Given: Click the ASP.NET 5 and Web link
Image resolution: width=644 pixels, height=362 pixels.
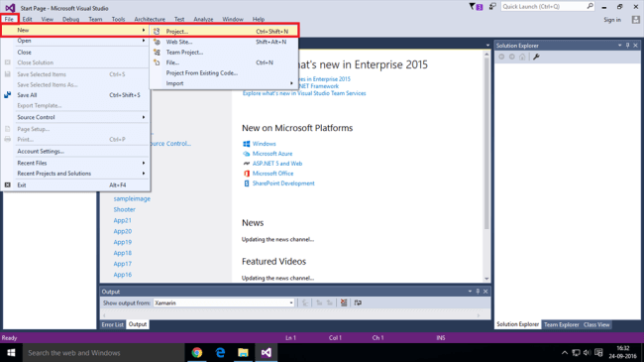Looking at the screenshot, I should pyautogui.click(x=277, y=164).
